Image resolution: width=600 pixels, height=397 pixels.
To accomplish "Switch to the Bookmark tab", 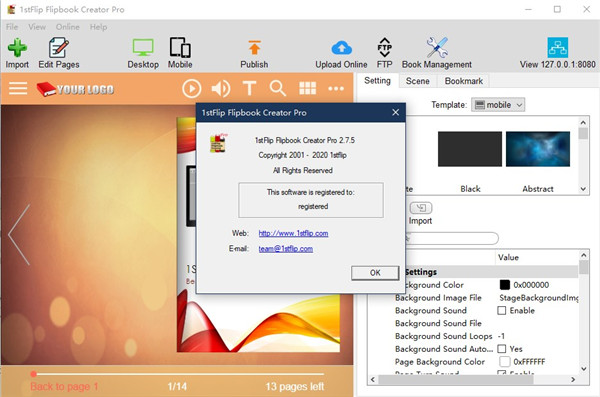I will pos(463,81).
